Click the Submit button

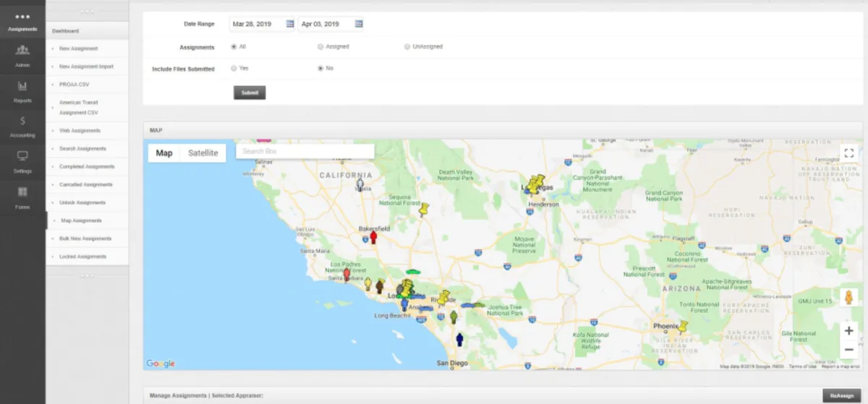click(250, 93)
